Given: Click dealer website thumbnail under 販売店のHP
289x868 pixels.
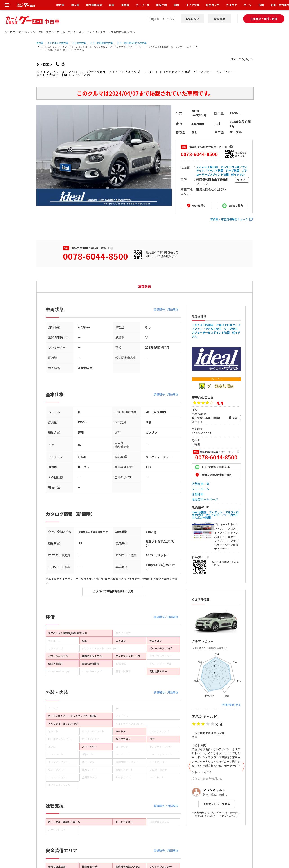Looking at the screenshot, I should pyautogui.click(x=202, y=530).
